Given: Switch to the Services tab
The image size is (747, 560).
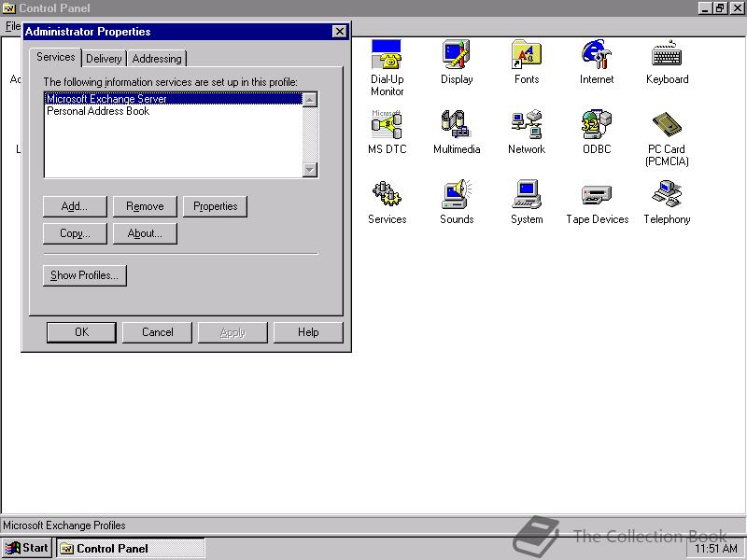Looking at the screenshot, I should point(56,57).
